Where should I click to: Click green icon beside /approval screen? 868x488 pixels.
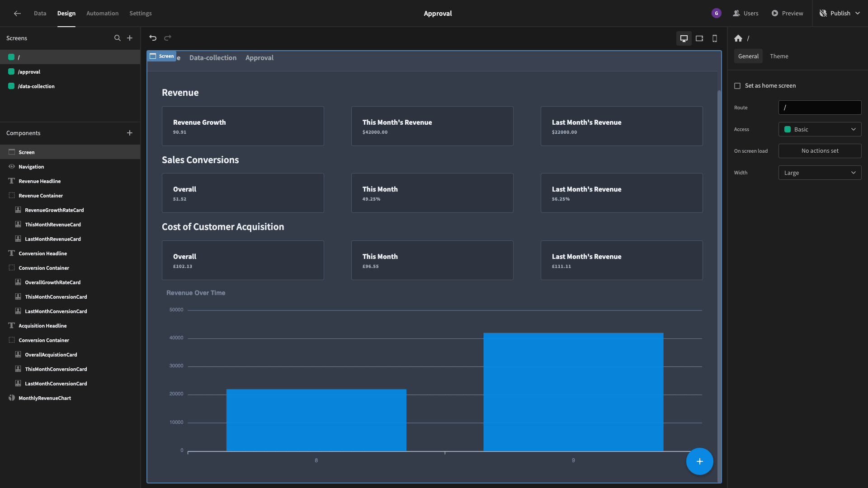pyautogui.click(x=11, y=71)
